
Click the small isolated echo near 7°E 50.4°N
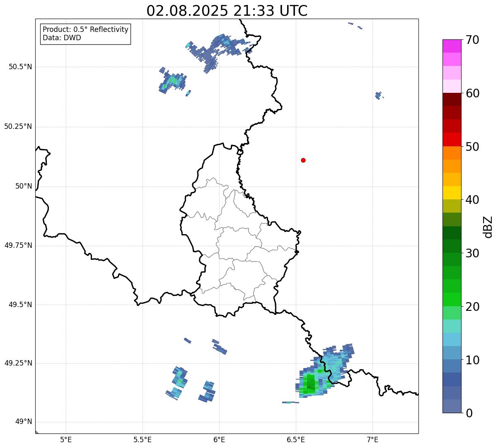click(x=379, y=96)
